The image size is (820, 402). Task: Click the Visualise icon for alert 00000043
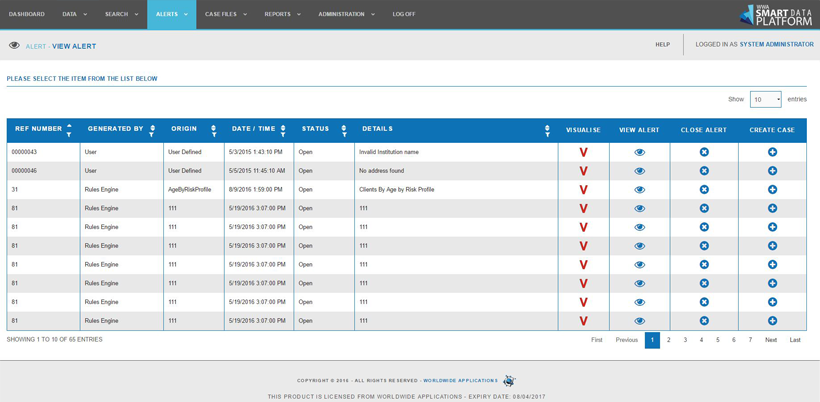(x=583, y=152)
